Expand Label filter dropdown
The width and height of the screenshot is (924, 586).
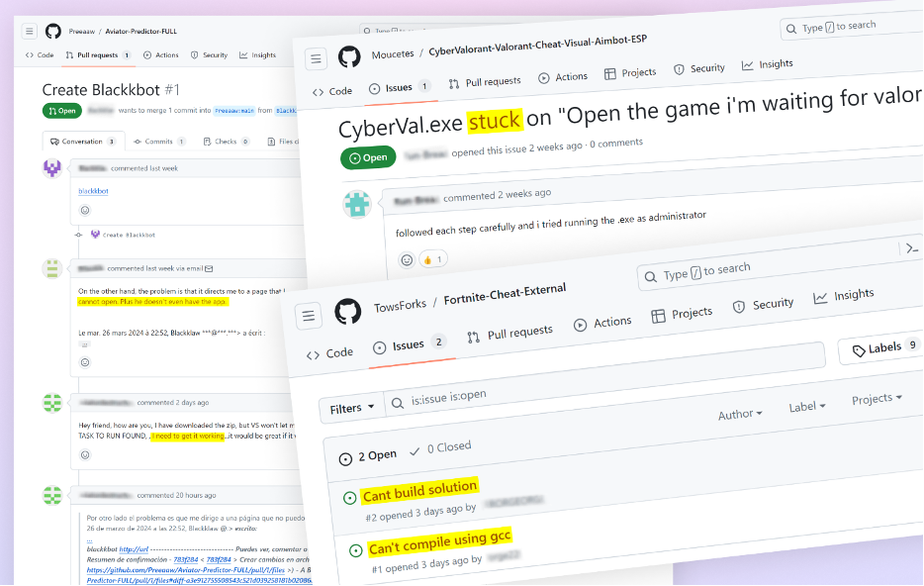[x=806, y=407]
